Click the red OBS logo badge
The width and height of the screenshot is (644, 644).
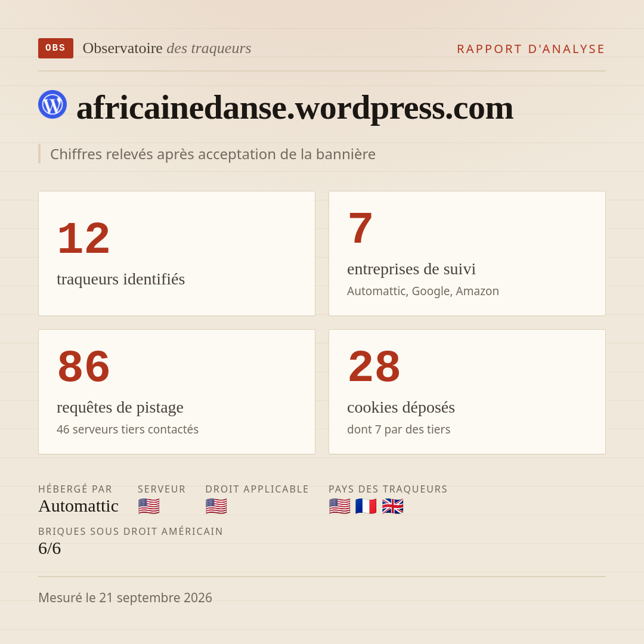point(56,48)
